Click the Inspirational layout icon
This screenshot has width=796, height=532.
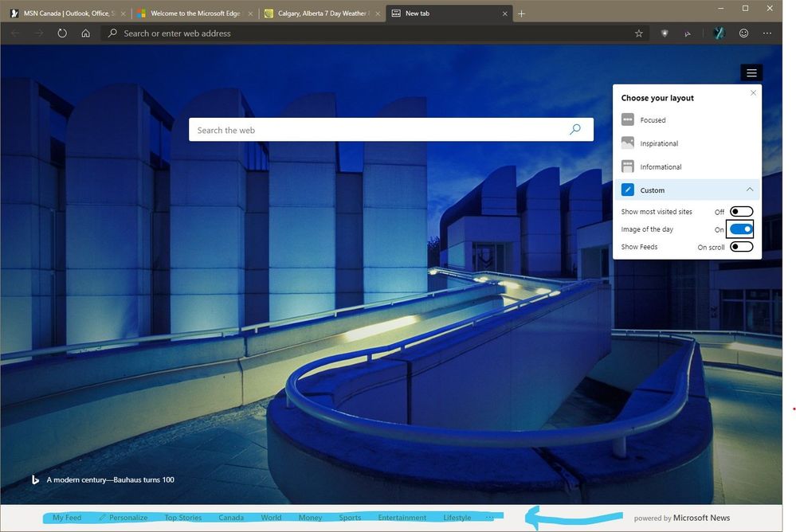click(x=627, y=143)
